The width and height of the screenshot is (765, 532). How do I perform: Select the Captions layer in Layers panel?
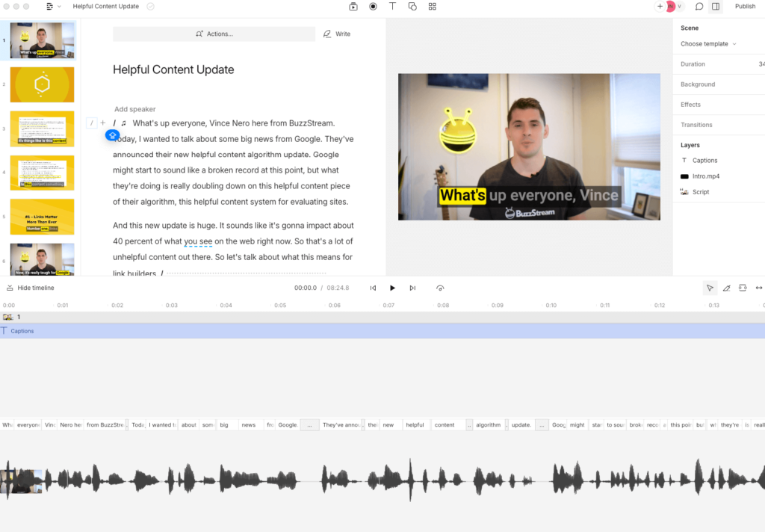[704, 161]
